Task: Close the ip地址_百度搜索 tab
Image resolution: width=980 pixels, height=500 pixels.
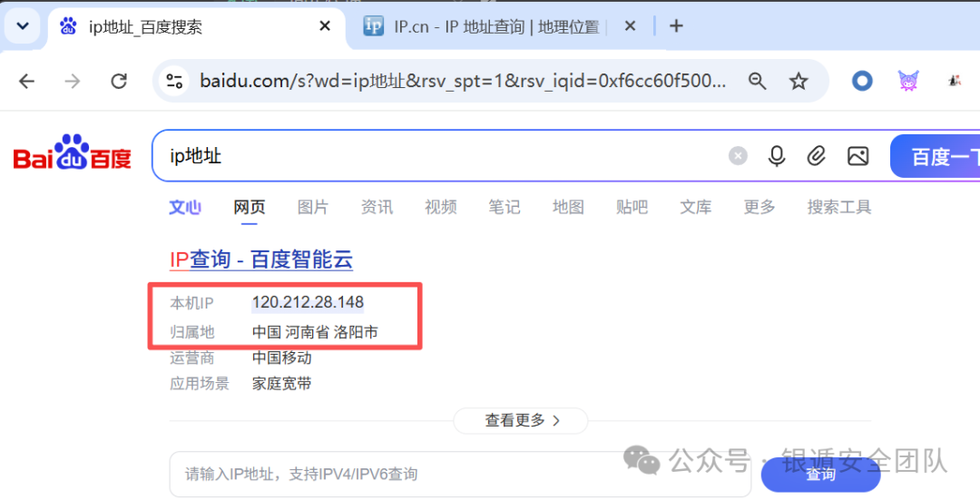Action: click(325, 26)
